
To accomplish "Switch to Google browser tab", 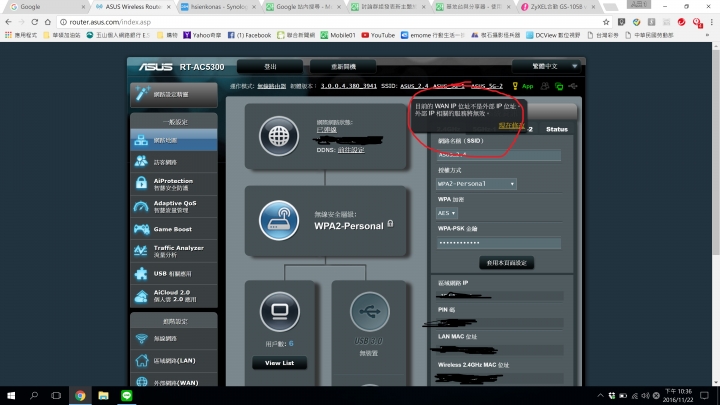I will pos(46,6).
